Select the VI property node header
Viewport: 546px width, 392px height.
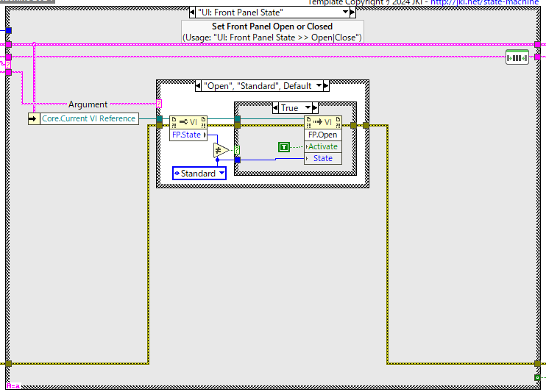click(x=188, y=122)
